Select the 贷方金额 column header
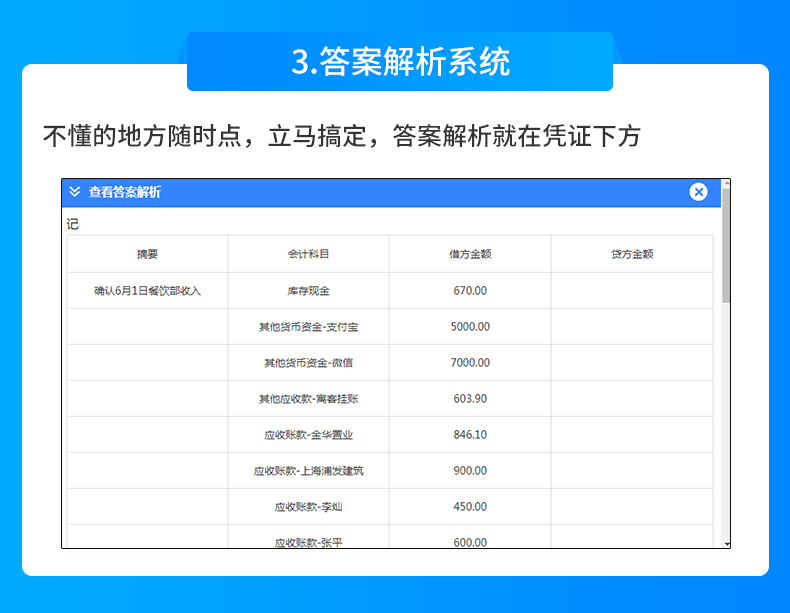790x613 pixels. (631, 254)
